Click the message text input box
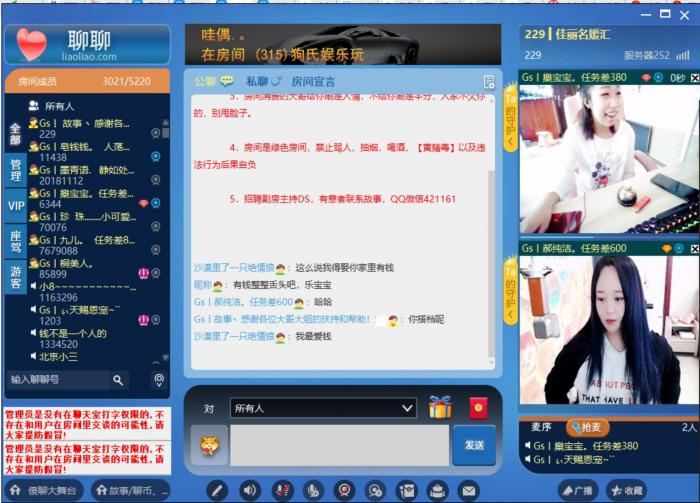700x503 pixels. tap(339, 445)
